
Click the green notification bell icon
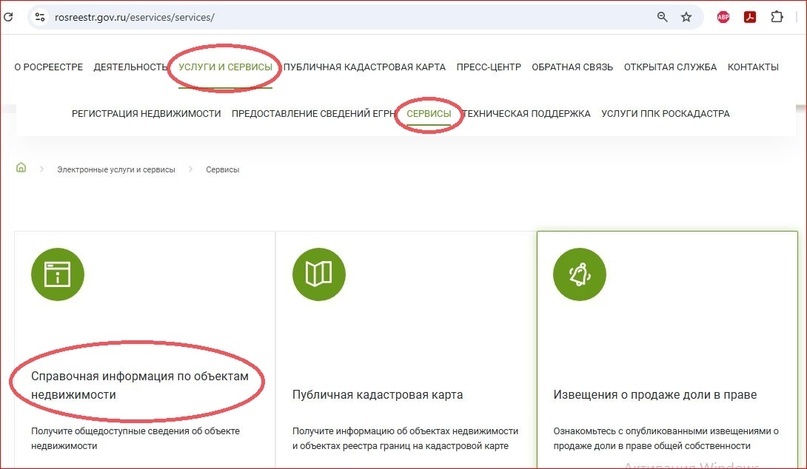tap(580, 274)
